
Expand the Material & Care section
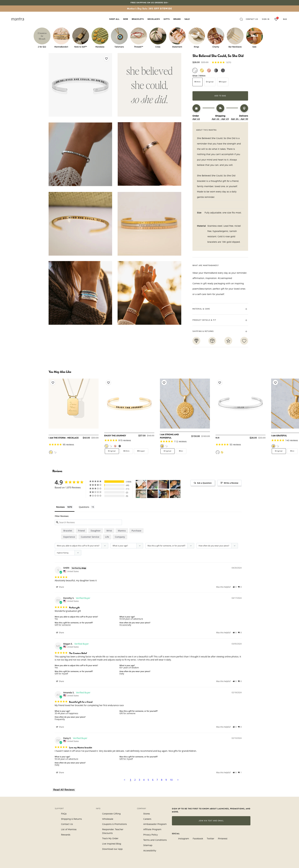click(220, 309)
